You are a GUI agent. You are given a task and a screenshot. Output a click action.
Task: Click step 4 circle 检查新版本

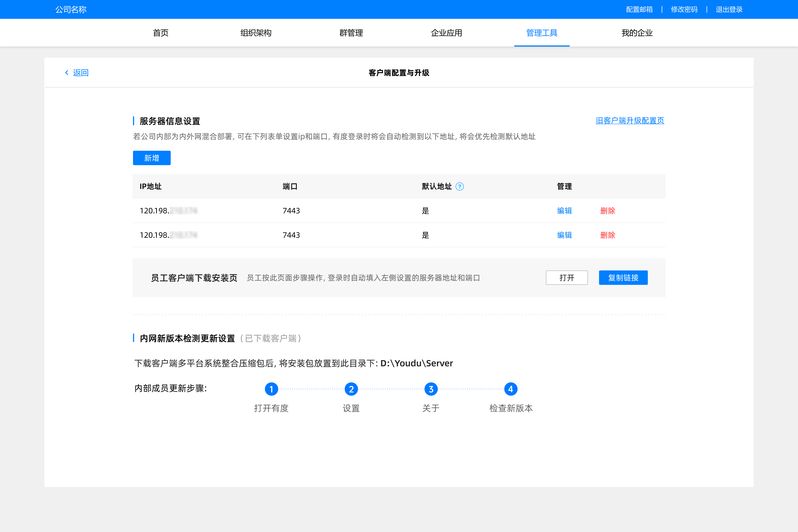pyautogui.click(x=511, y=389)
